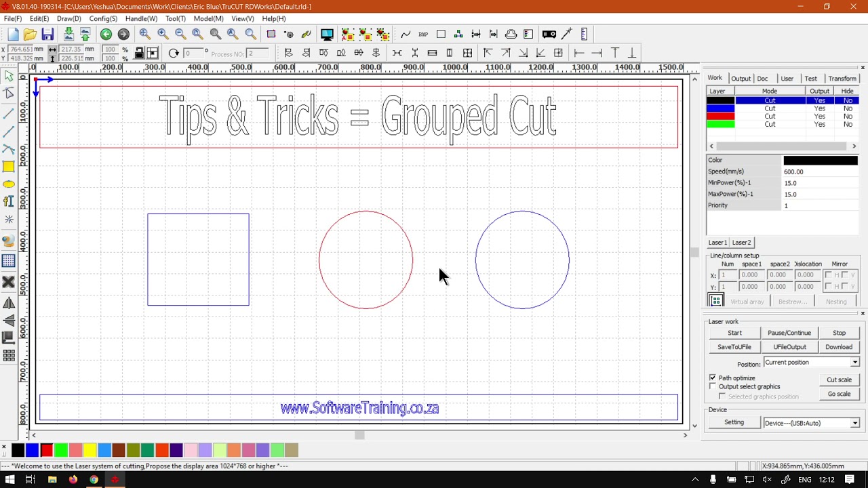This screenshot has width=868, height=488.
Task: Toggle the V mirror checkbox in X row
Action: 845,274
